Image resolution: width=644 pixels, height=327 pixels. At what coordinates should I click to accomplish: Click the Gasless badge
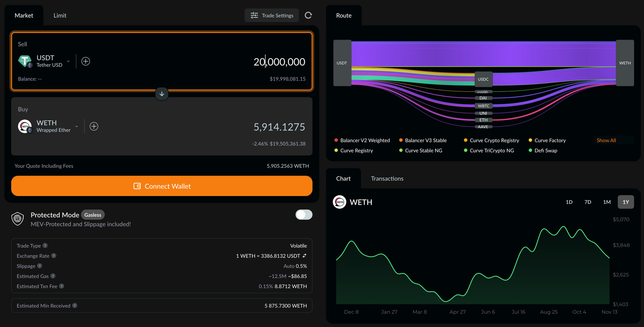pyautogui.click(x=93, y=215)
